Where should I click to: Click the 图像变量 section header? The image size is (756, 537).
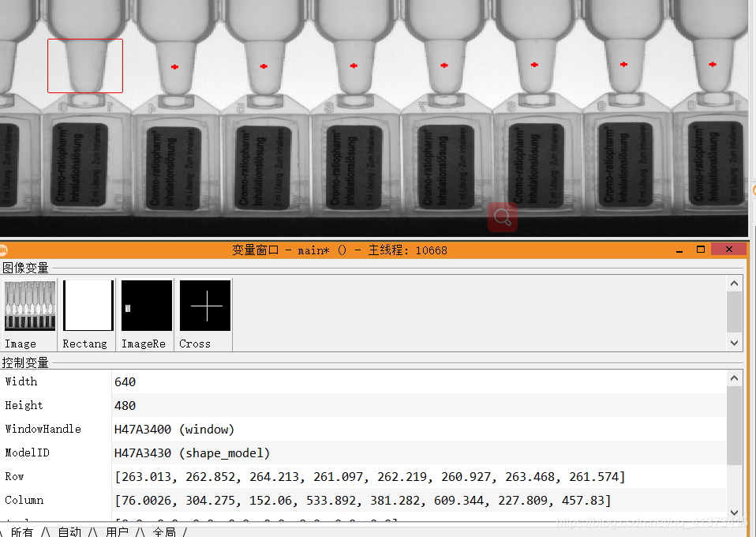point(25,268)
